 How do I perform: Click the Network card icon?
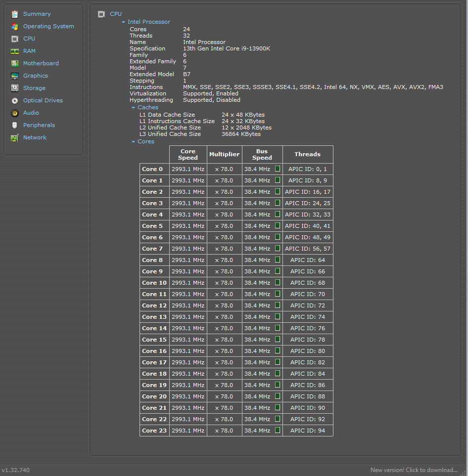pyautogui.click(x=14, y=138)
